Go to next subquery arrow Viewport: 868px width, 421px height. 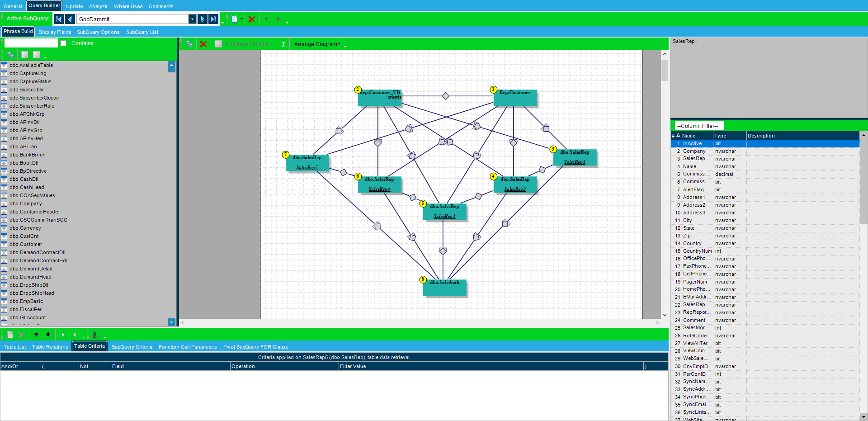202,19
